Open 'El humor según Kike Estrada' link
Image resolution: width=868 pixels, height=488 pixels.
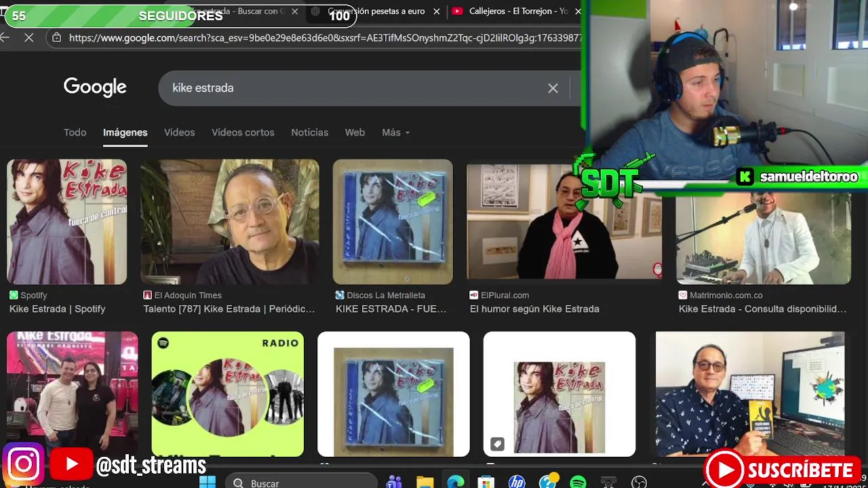(x=534, y=309)
